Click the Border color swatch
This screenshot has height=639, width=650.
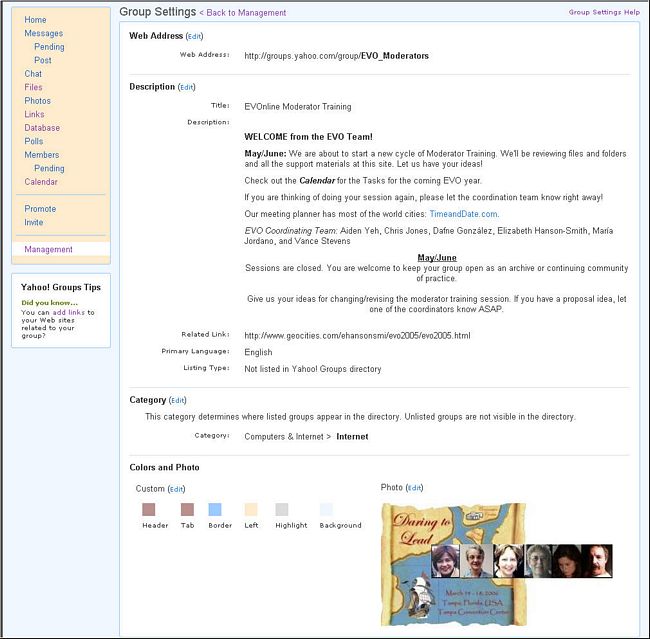215,509
